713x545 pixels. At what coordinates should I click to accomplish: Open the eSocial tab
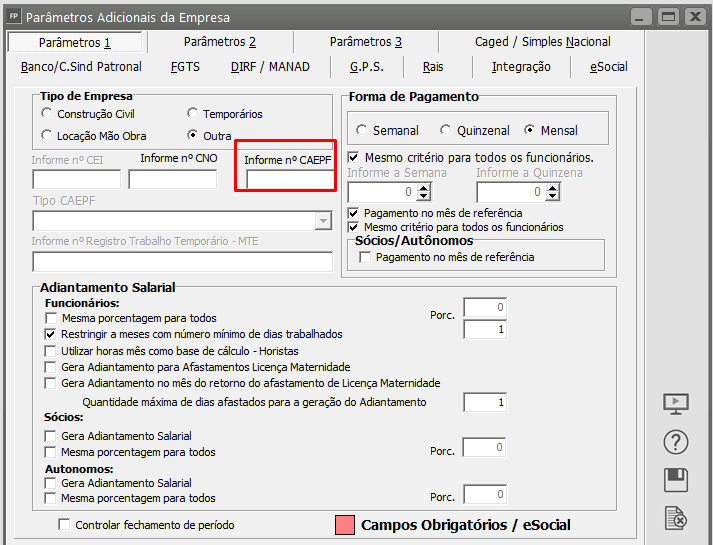[x=606, y=67]
